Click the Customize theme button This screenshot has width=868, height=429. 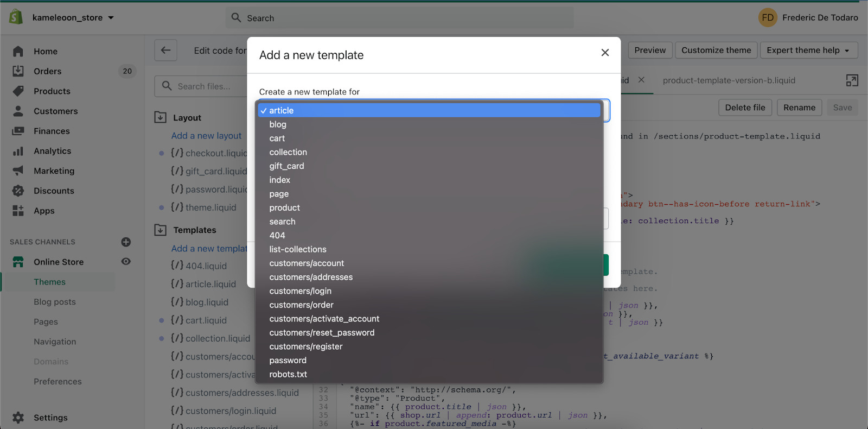click(x=716, y=51)
